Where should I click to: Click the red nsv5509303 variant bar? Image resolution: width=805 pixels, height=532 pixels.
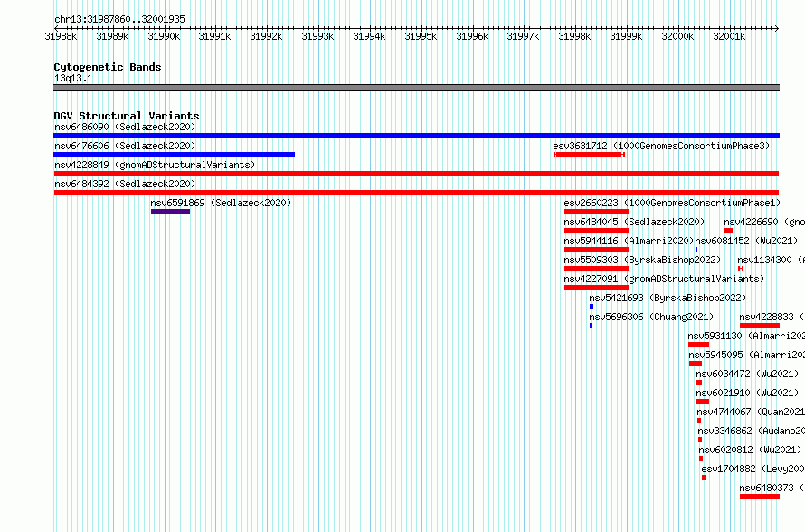coord(596,269)
